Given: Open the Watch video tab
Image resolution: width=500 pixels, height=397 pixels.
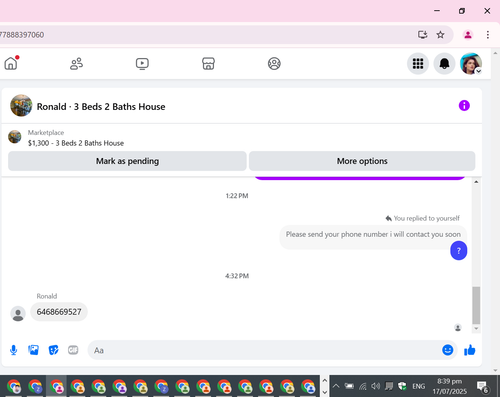Looking at the screenshot, I should click(x=142, y=64).
